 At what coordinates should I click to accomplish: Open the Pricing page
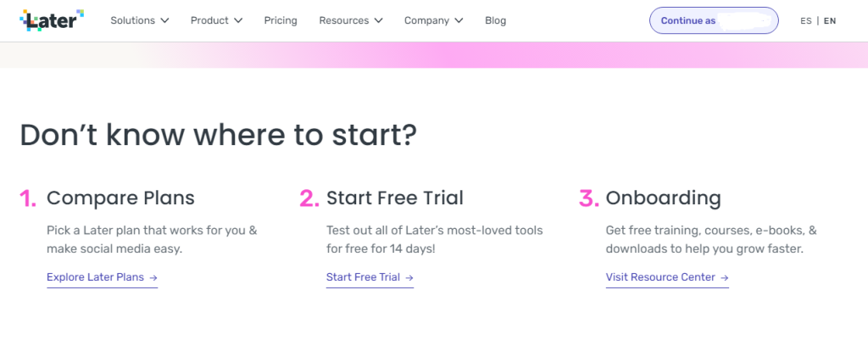pyautogui.click(x=281, y=20)
